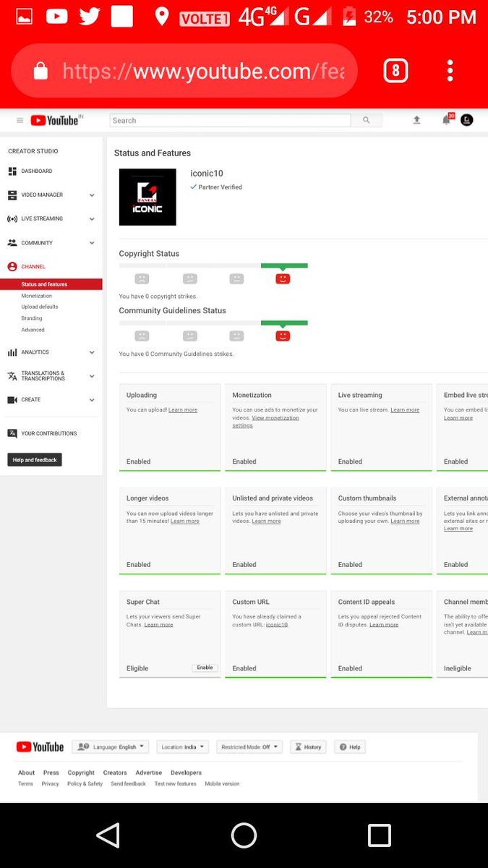488x868 pixels.
Task: Open the account avatar menu
Action: tap(467, 120)
